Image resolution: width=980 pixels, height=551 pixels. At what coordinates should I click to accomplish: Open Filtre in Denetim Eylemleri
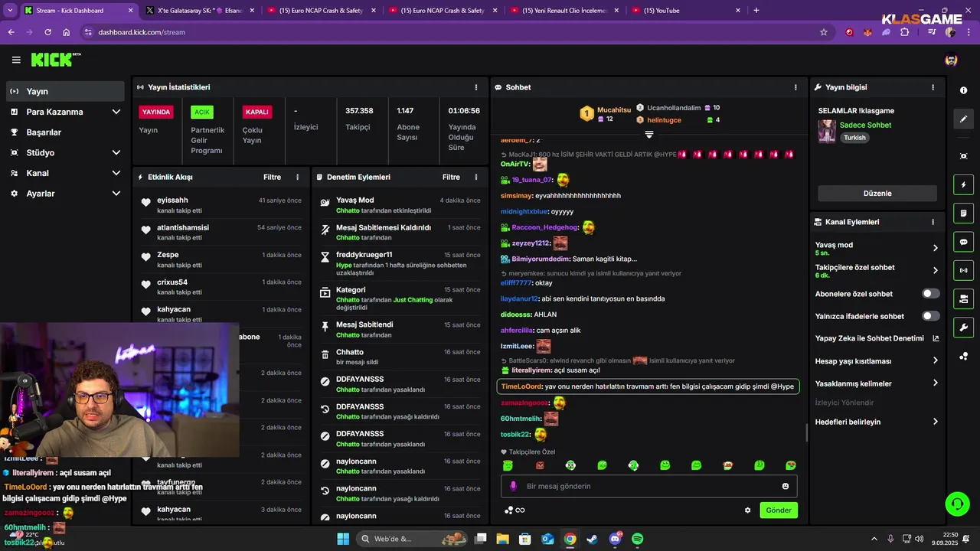451,177
